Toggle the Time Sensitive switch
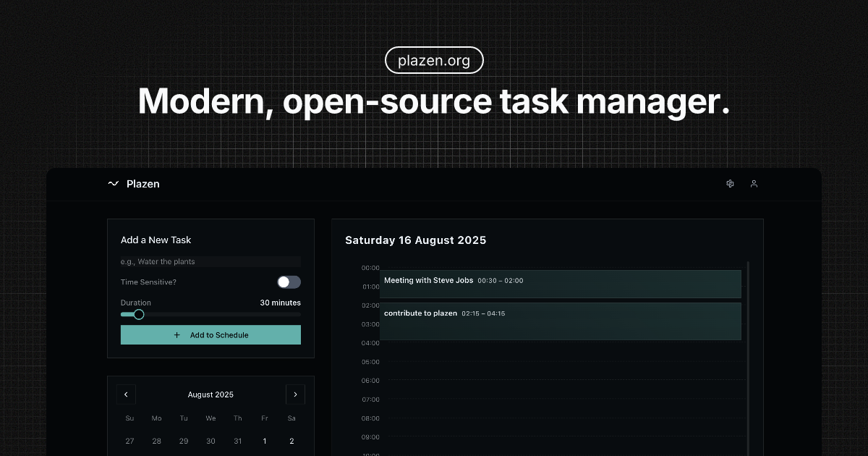 click(289, 282)
